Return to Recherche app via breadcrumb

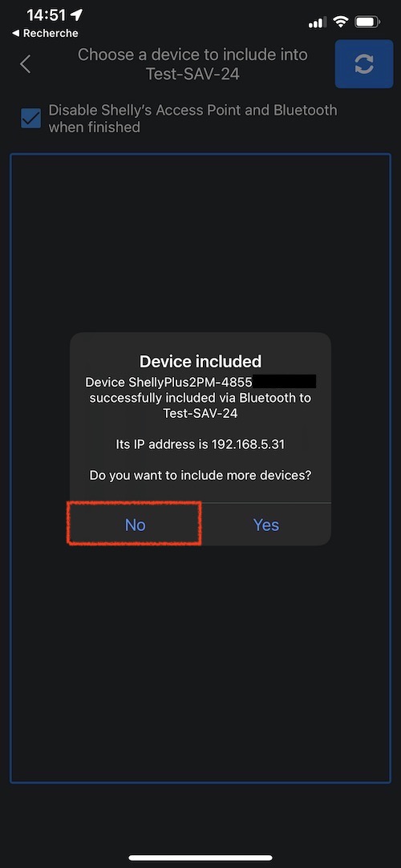click(46, 33)
